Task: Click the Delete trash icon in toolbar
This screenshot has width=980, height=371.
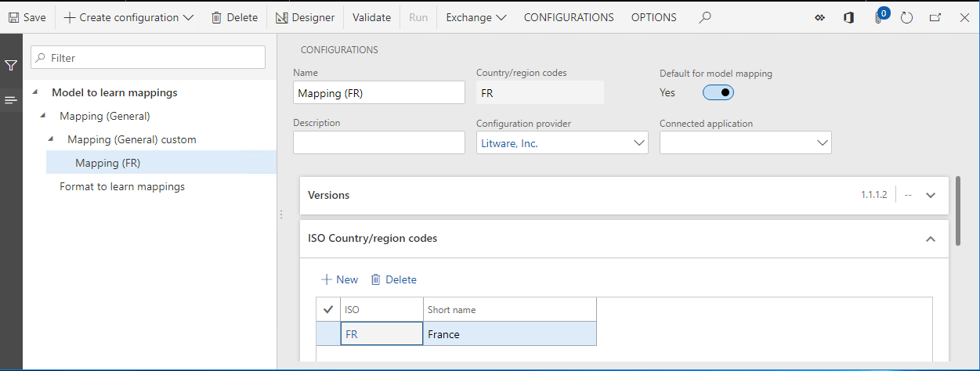Action: click(216, 17)
